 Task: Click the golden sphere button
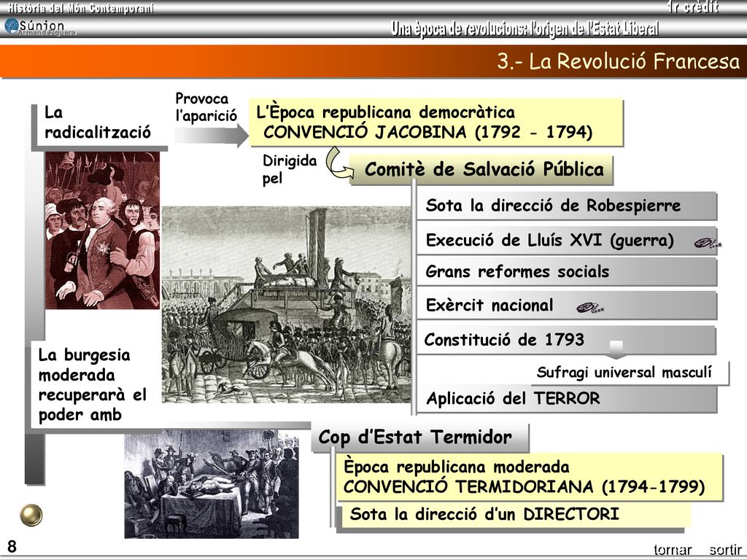pyautogui.click(x=31, y=516)
